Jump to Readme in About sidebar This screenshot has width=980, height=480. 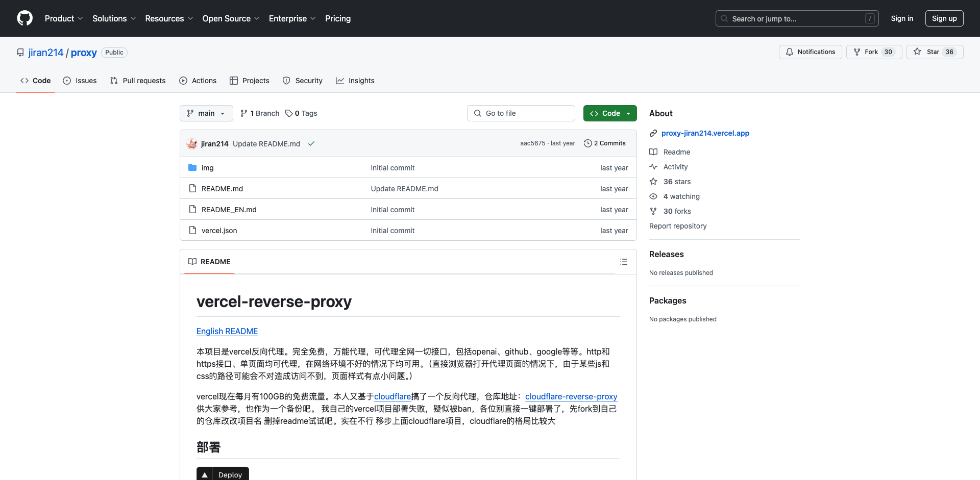tap(670, 152)
